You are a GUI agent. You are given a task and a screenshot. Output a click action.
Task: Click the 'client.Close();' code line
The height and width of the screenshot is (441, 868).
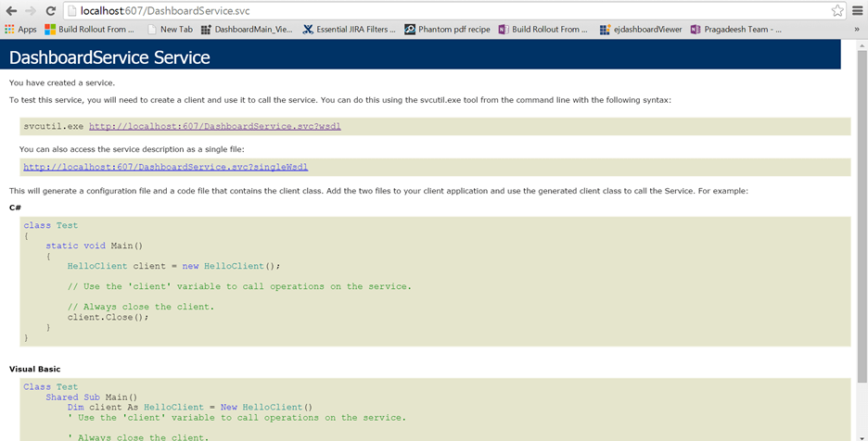tap(108, 317)
